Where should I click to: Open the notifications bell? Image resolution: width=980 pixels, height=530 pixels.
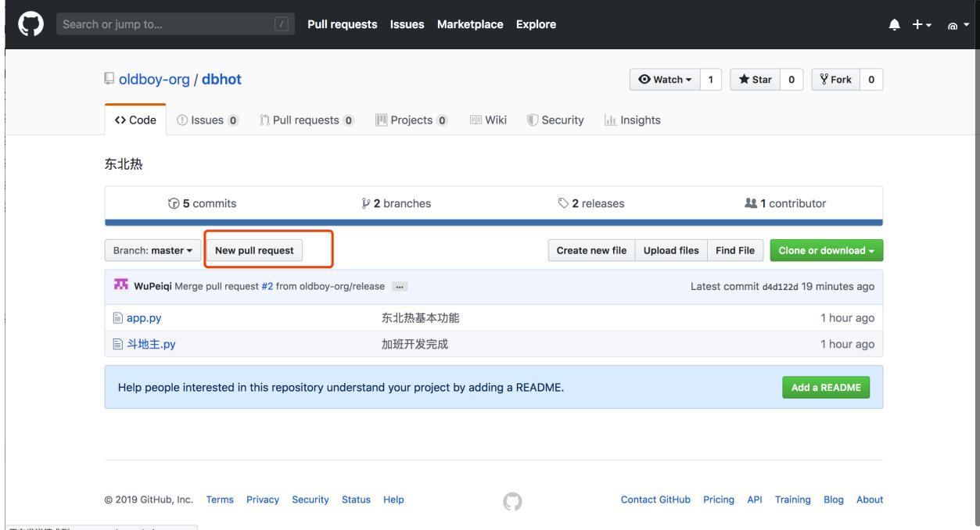point(895,25)
